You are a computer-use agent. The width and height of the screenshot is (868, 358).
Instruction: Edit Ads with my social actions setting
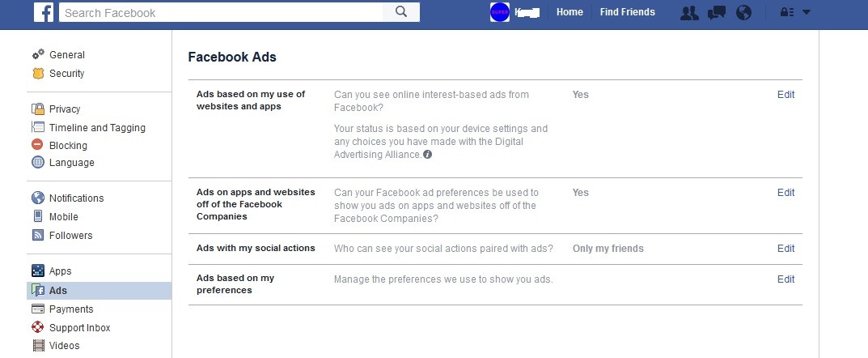[785, 249]
